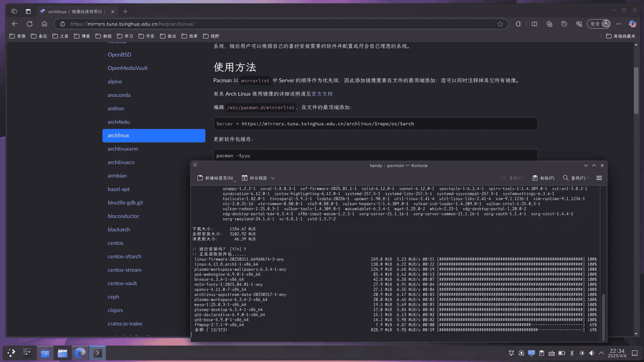
Task: Open the 官方文档 link
Action: 322,94
